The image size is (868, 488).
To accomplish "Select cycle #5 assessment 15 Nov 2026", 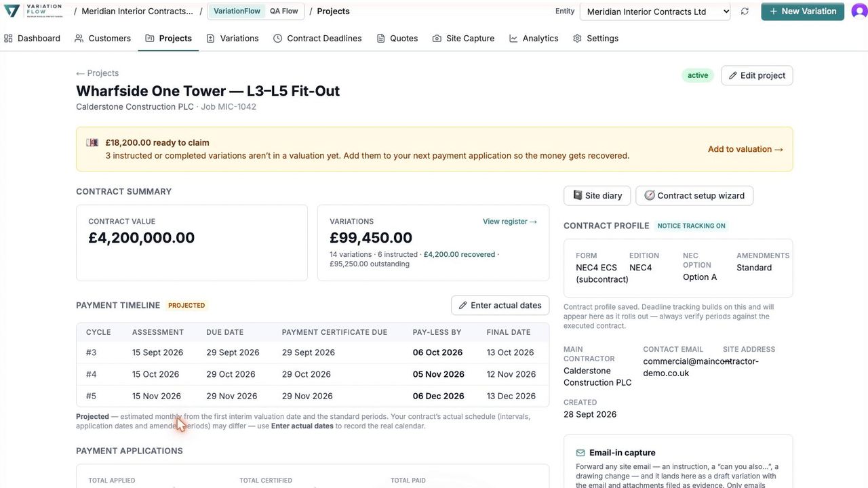I will (x=157, y=396).
